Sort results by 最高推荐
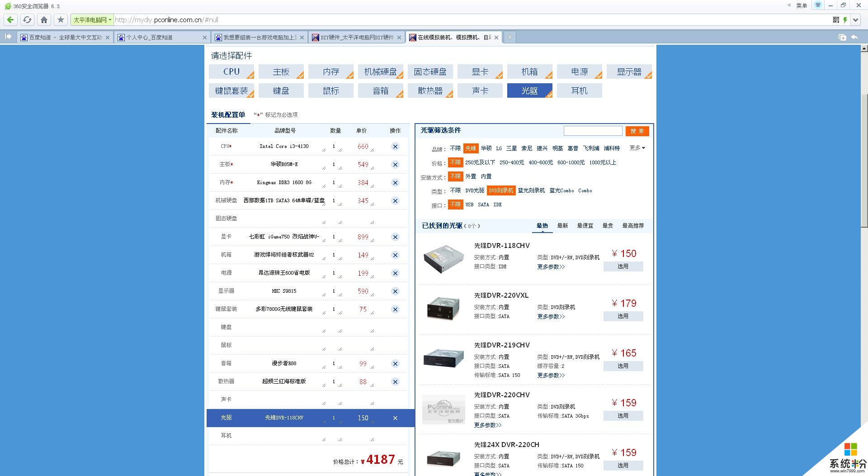 click(x=633, y=226)
